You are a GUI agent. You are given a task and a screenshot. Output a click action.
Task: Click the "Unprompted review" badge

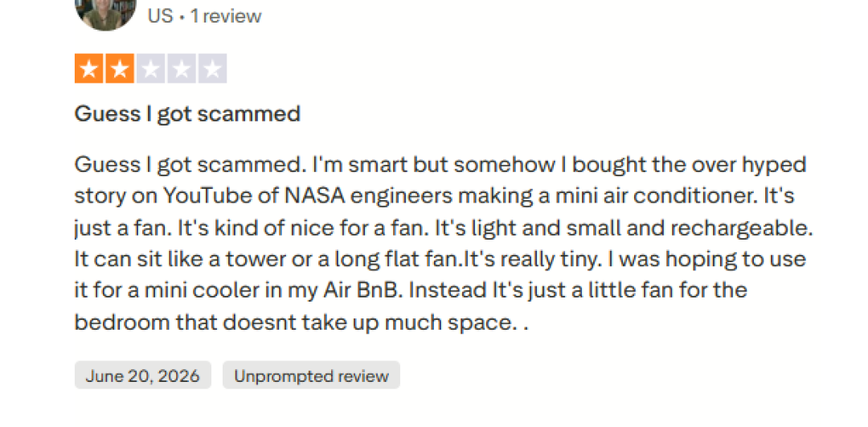coord(311,376)
